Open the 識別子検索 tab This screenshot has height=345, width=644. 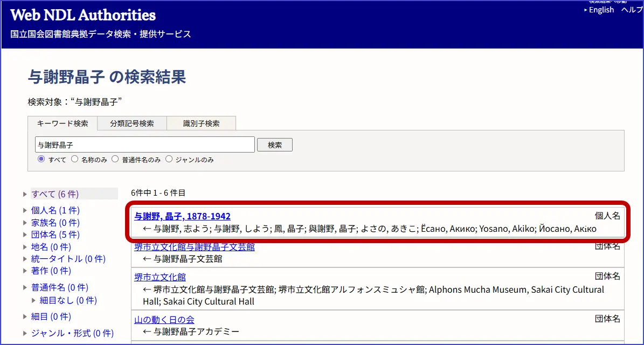pyautogui.click(x=201, y=123)
